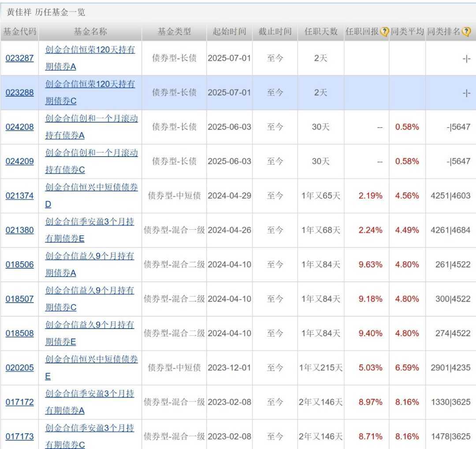Click the 起始时间 column header
The width and height of the screenshot is (476, 449).
coord(229,32)
